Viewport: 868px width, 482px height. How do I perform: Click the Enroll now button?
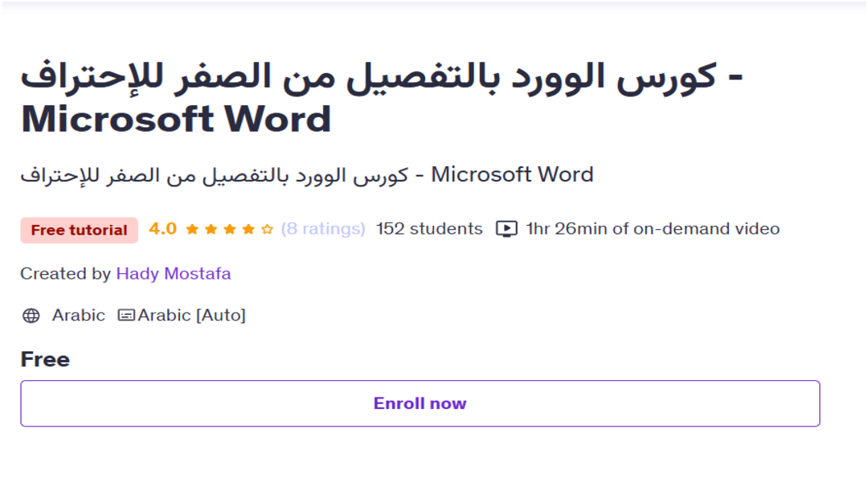(420, 403)
